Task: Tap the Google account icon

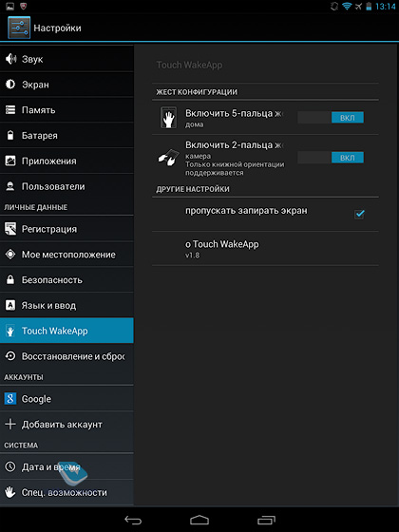Action: point(10,399)
